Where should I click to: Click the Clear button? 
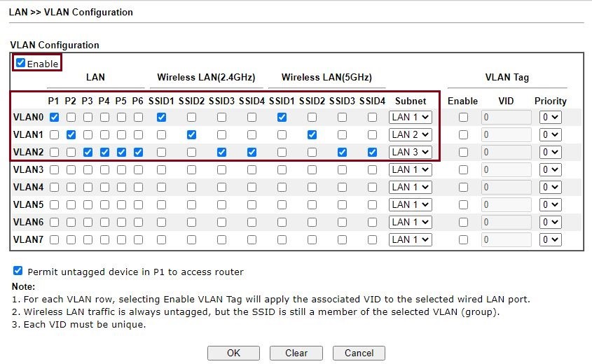[x=296, y=353]
